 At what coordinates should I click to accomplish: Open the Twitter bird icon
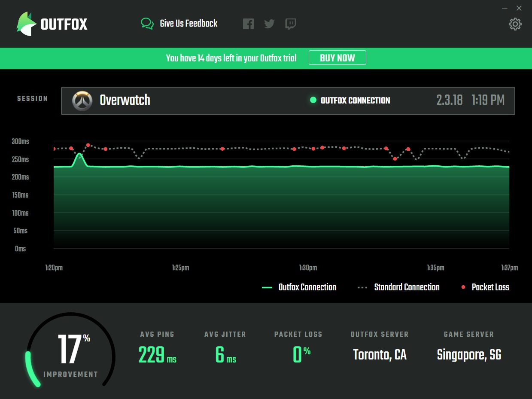tap(270, 24)
